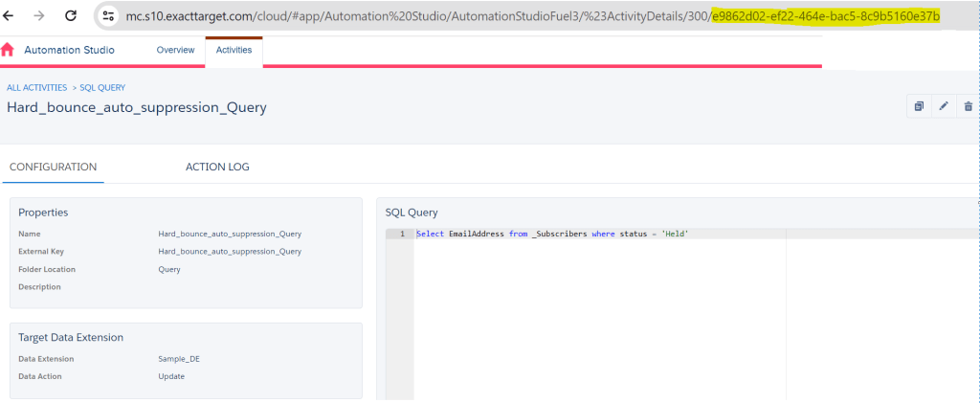The width and height of the screenshot is (980, 403).
Task: Click the SQL QUERY breadcrumb link
Action: point(102,88)
